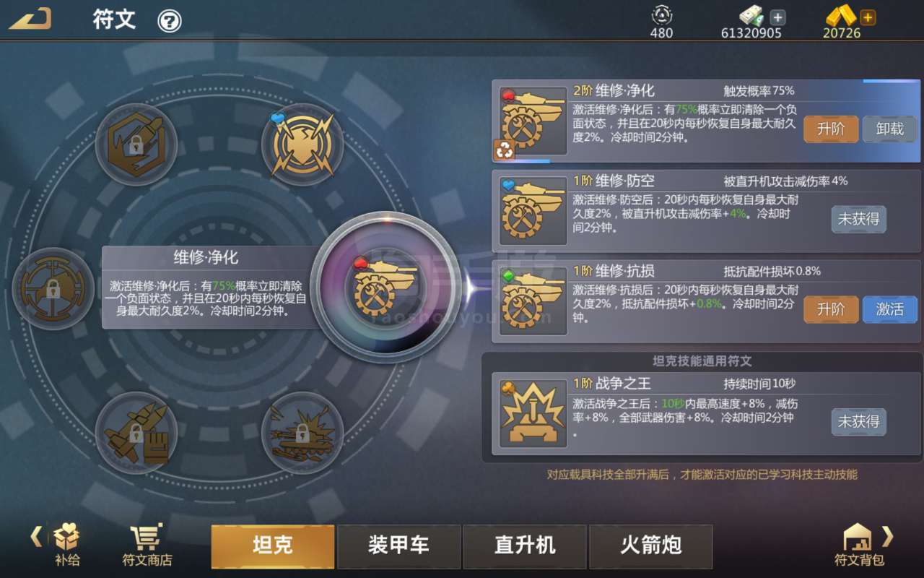Click the central 维修·净化 tank repair rune
Image resolution: width=924 pixels, height=578 pixels.
[x=385, y=288]
